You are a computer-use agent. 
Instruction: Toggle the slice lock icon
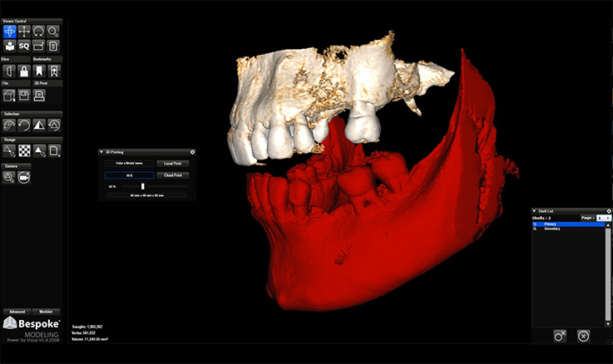tap(24, 71)
